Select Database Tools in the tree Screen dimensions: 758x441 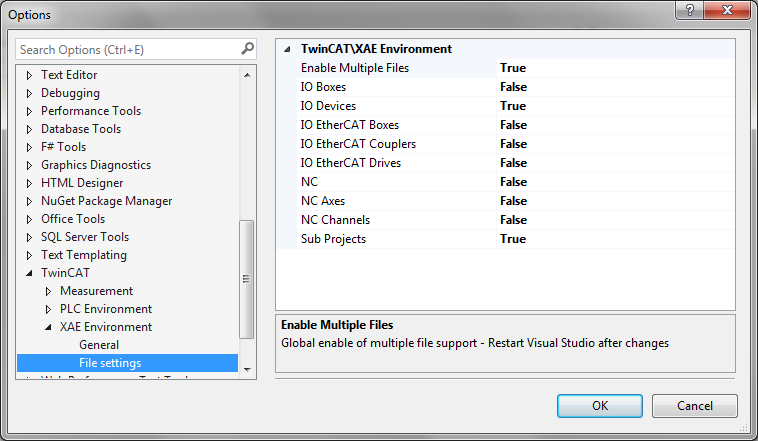click(x=81, y=129)
